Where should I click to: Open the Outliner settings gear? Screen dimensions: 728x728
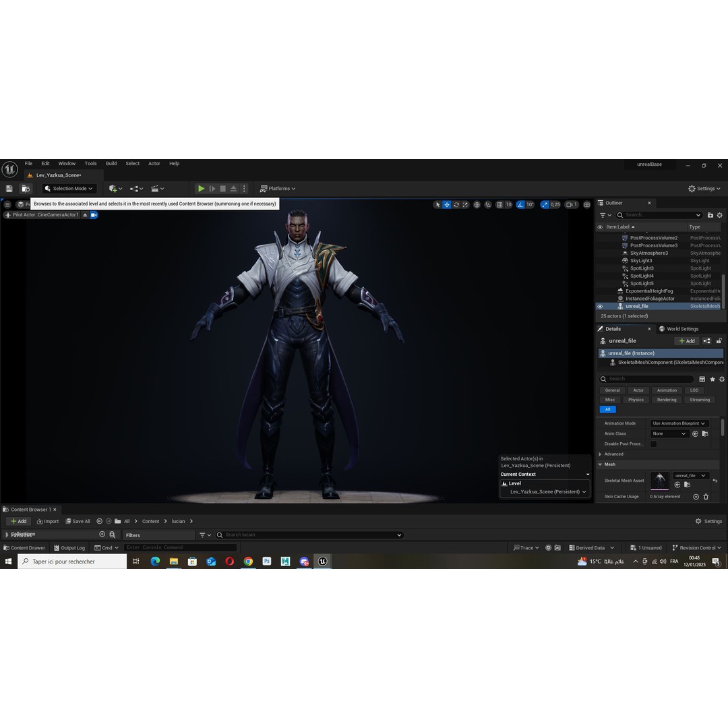point(720,215)
